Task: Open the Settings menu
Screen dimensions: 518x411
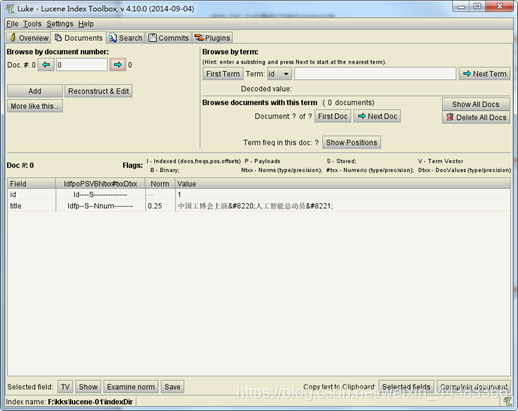Action: pos(60,24)
